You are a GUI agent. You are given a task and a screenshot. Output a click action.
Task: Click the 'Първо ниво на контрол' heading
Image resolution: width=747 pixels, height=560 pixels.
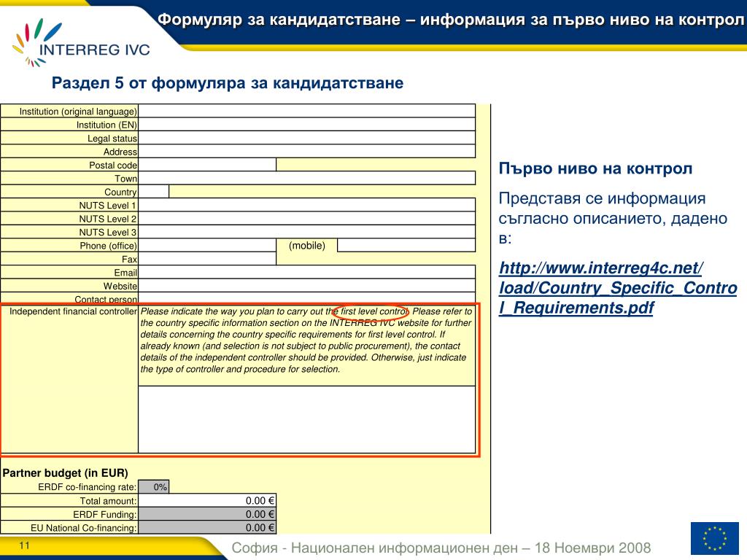595,168
